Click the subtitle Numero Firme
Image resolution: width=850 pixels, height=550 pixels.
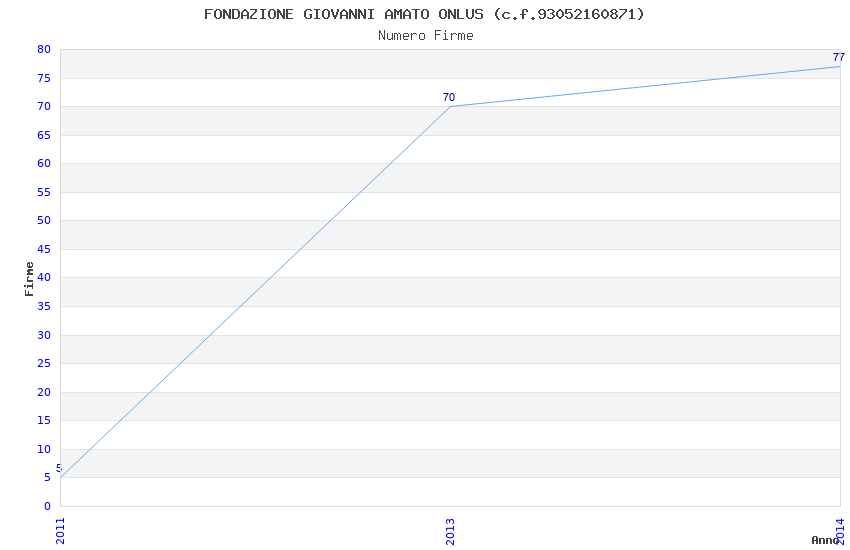[426, 36]
